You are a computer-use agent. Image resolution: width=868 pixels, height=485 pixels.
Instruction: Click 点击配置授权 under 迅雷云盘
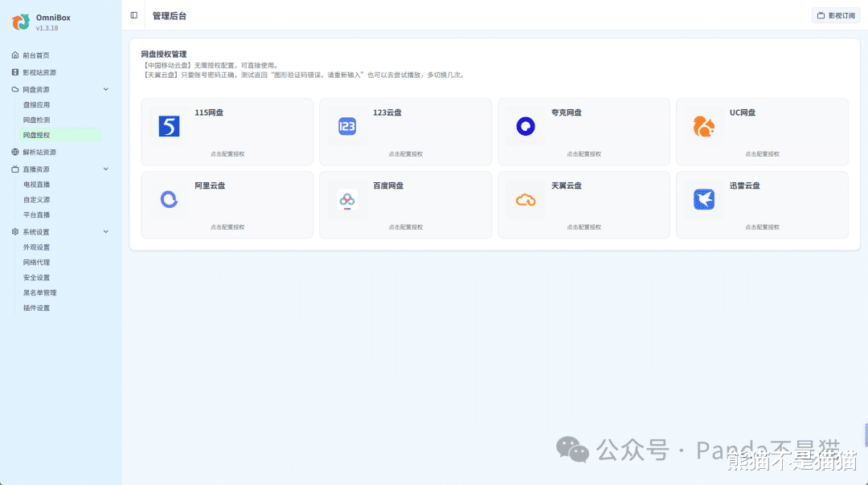point(762,227)
